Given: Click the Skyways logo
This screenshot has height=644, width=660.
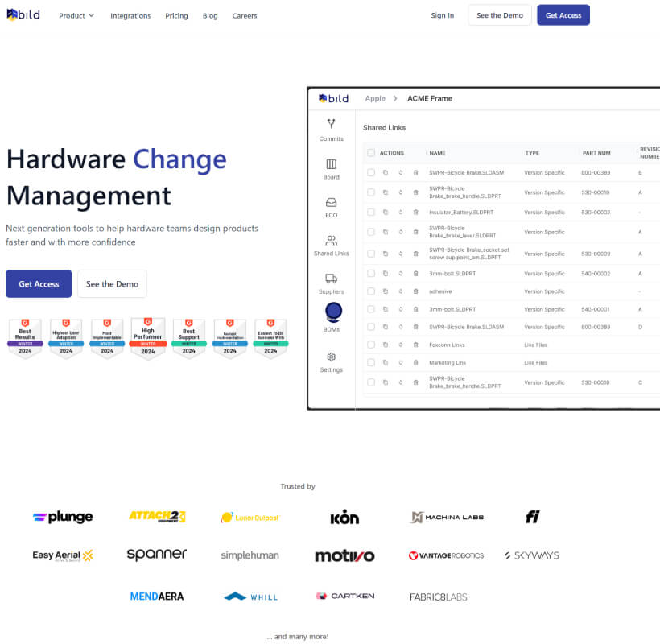Looking at the screenshot, I should 531,555.
